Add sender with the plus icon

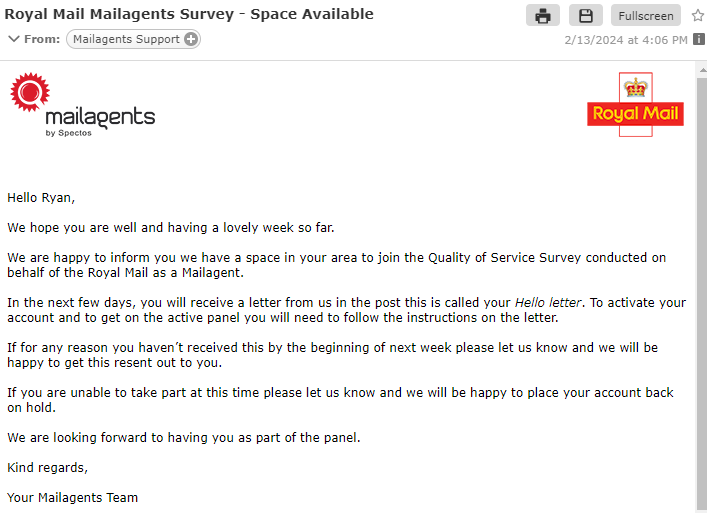point(191,39)
